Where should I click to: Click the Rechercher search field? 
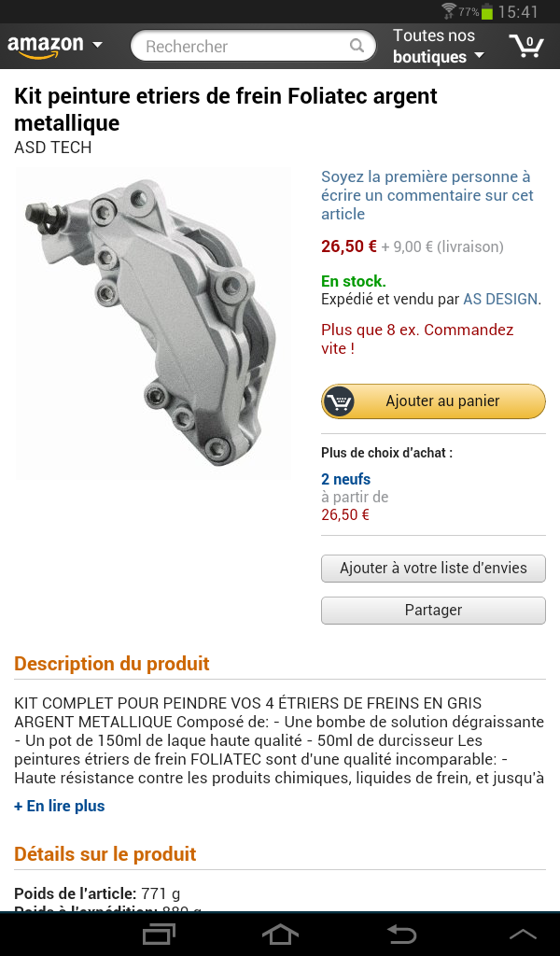(x=254, y=46)
